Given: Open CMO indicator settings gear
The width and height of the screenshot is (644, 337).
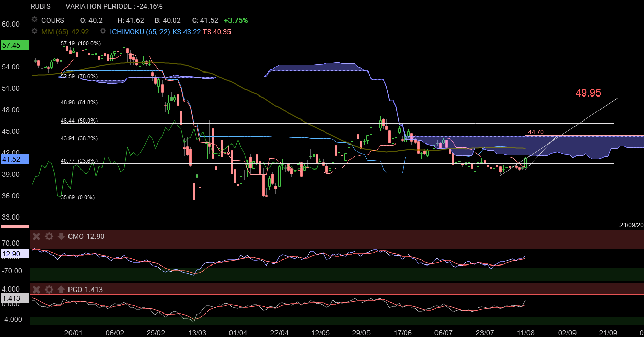Looking at the screenshot, I should point(49,236).
